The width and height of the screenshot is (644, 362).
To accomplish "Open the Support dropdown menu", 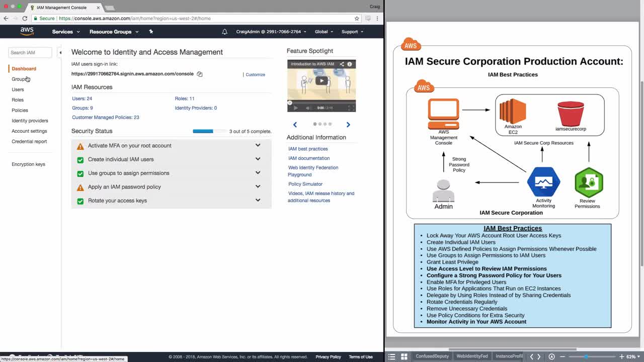I will tap(352, 32).
